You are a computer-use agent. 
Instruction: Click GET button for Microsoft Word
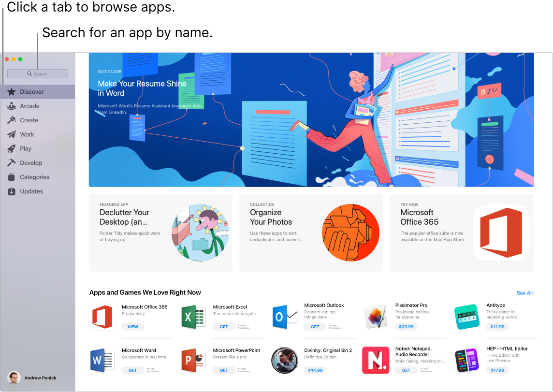(x=132, y=370)
